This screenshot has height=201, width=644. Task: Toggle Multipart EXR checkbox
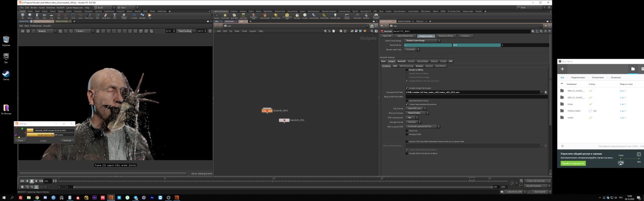[407, 134]
